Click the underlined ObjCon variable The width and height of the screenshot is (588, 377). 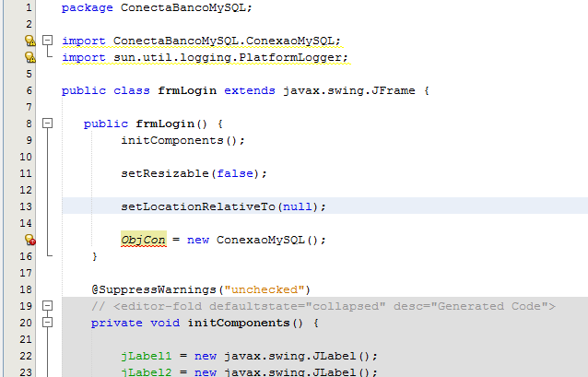143,240
